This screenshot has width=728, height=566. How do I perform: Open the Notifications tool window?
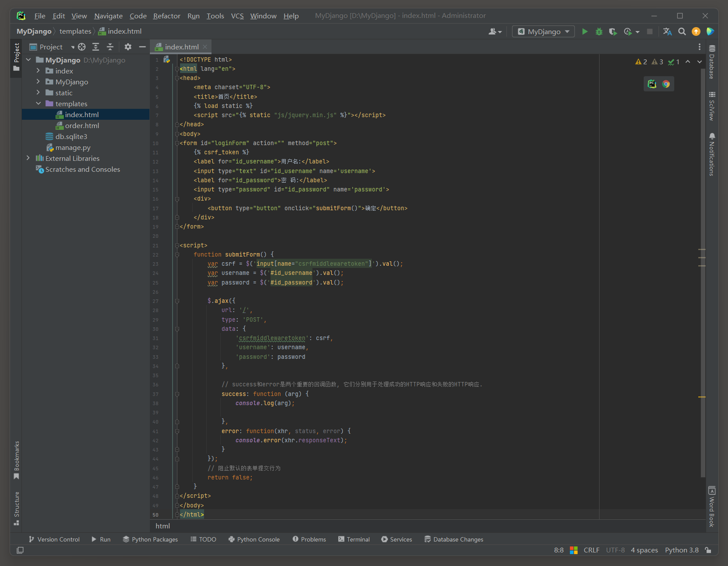(x=712, y=154)
